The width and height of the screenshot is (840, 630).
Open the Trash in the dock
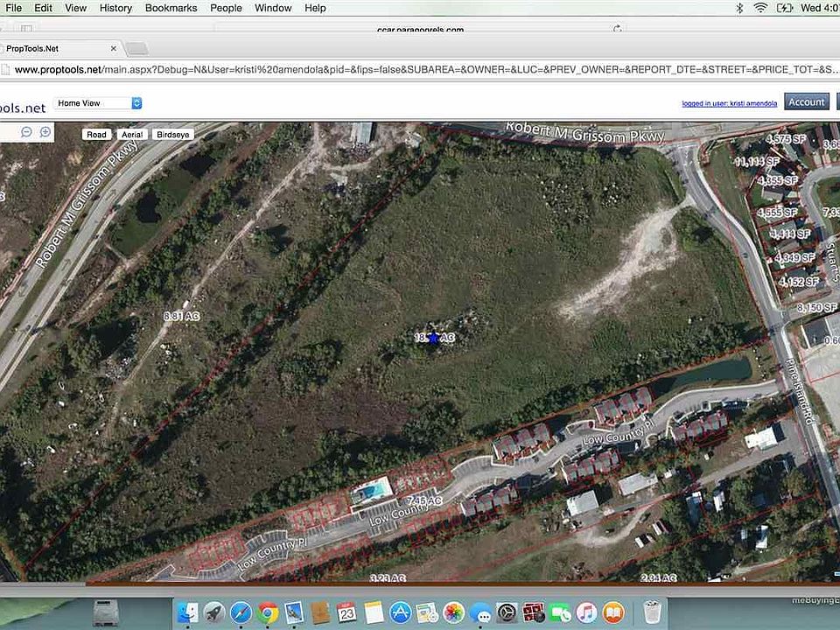[x=651, y=612]
